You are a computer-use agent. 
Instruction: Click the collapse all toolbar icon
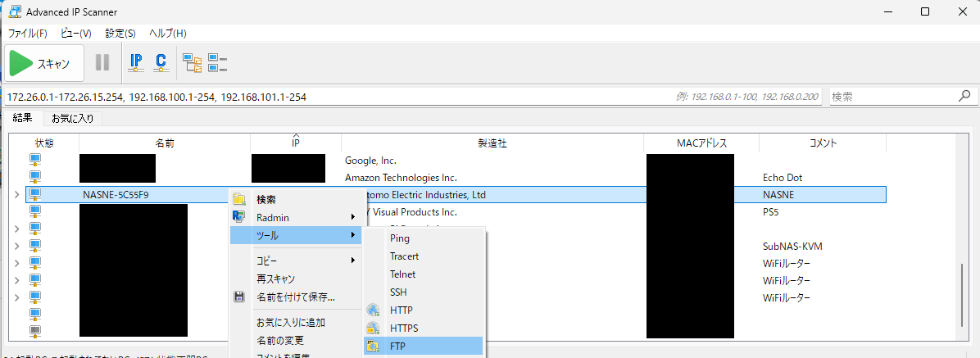(217, 62)
